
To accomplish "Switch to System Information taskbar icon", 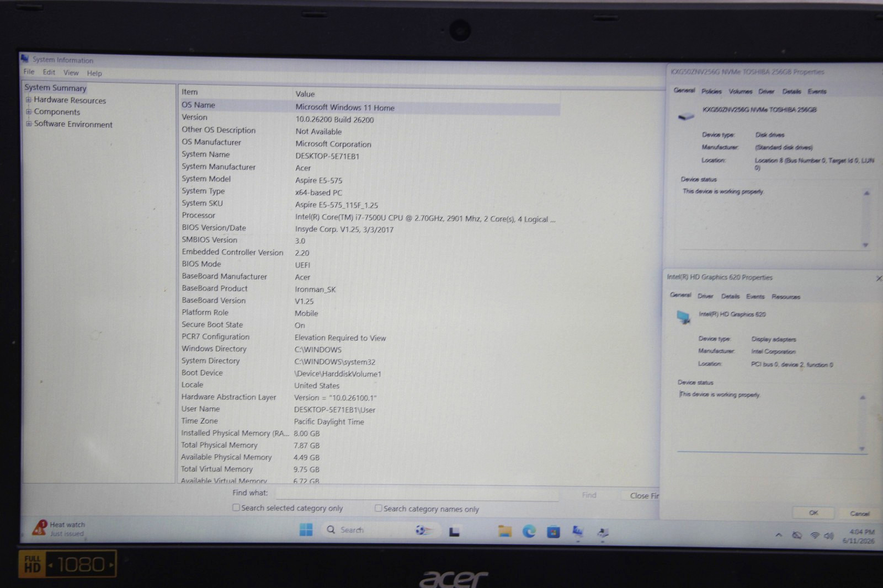I will [x=578, y=532].
